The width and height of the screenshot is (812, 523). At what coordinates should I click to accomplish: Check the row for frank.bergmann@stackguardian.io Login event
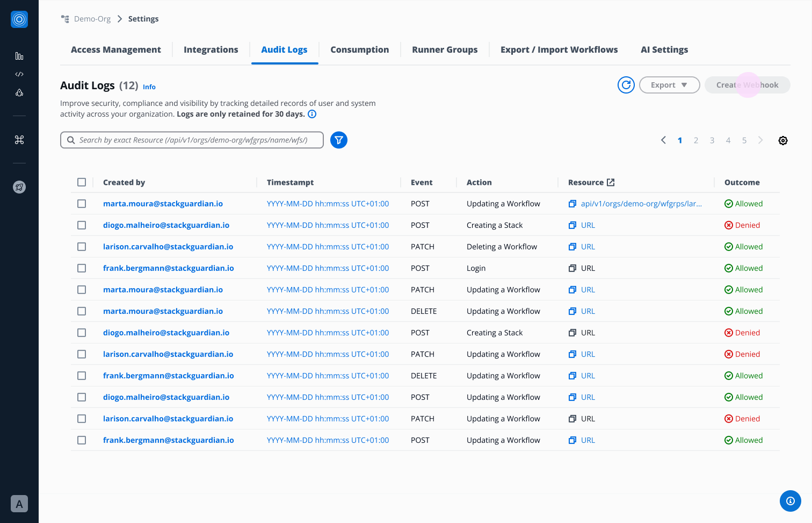(82, 268)
